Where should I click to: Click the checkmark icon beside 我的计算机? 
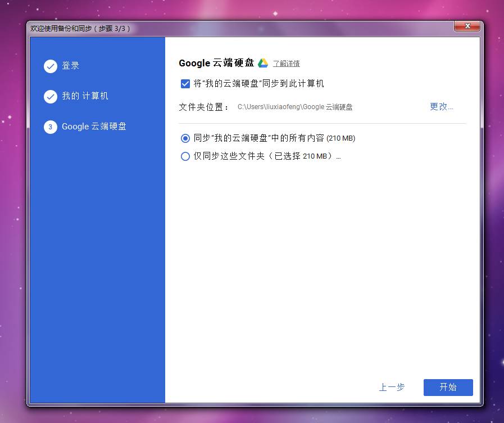51,97
